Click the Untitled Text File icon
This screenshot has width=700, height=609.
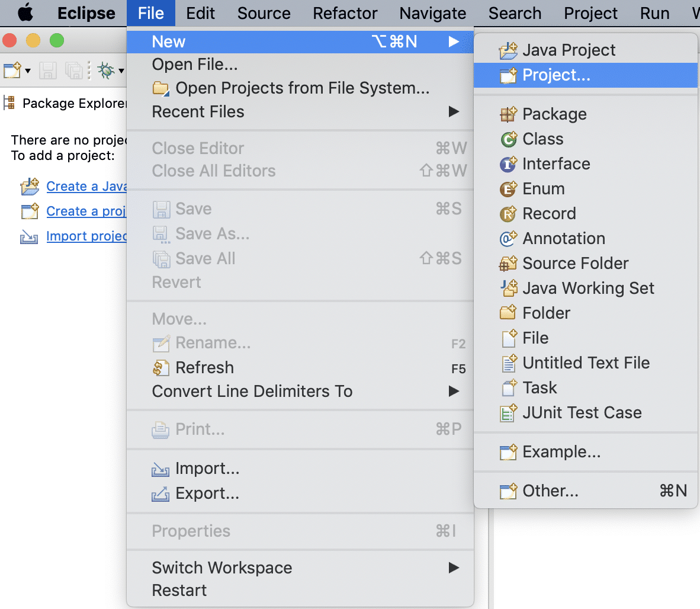(x=509, y=363)
